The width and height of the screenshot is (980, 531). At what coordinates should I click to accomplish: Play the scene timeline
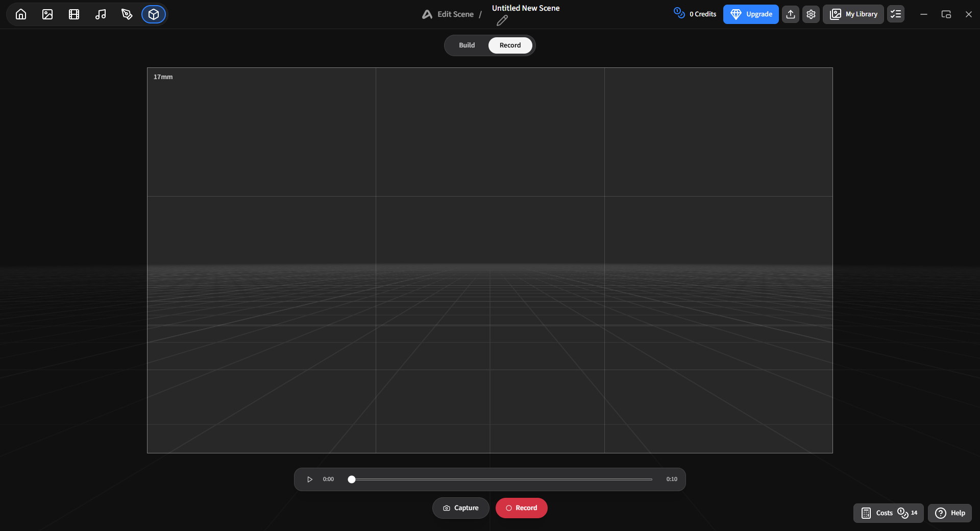pyautogui.click(x=310, y=479)
